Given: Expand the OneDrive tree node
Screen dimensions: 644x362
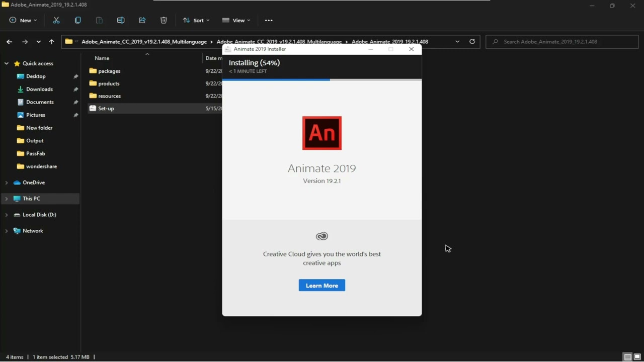Looking at the screenshot, I should pyautogui.click(x=7, y=183).
